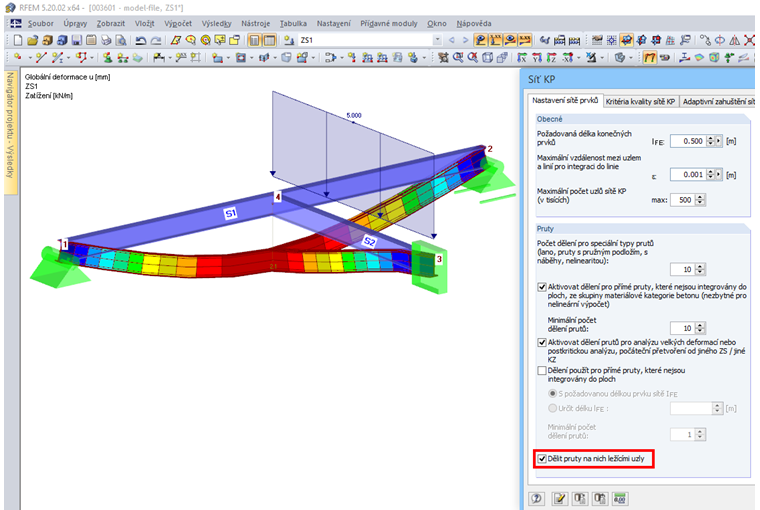Open the Úpravy menu
The width and height of the screenshot is (760, 510).
coord(75,23)
